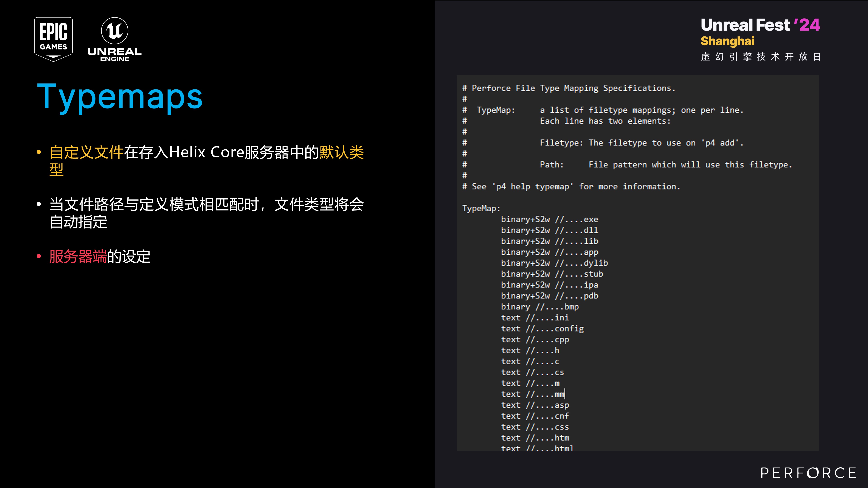The height and width of the screenshot is (488, 868).
Task: Click the 'TypeMap:' label below comments
Action: click(481, 208)
